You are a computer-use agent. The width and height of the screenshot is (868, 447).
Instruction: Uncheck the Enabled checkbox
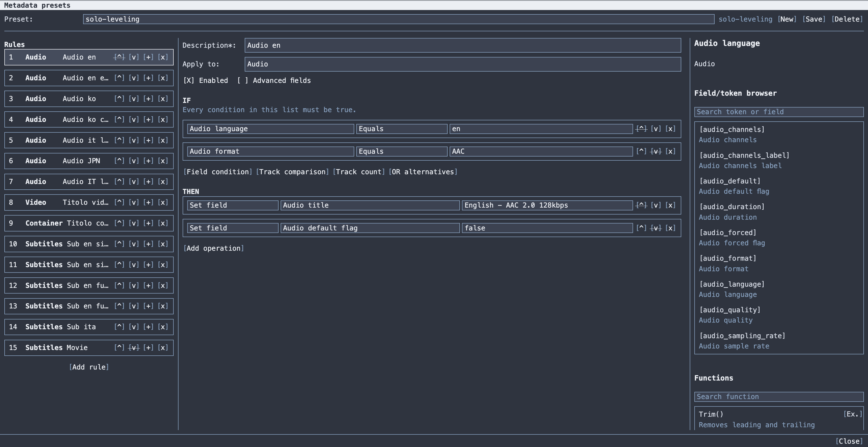click(205, 81)
